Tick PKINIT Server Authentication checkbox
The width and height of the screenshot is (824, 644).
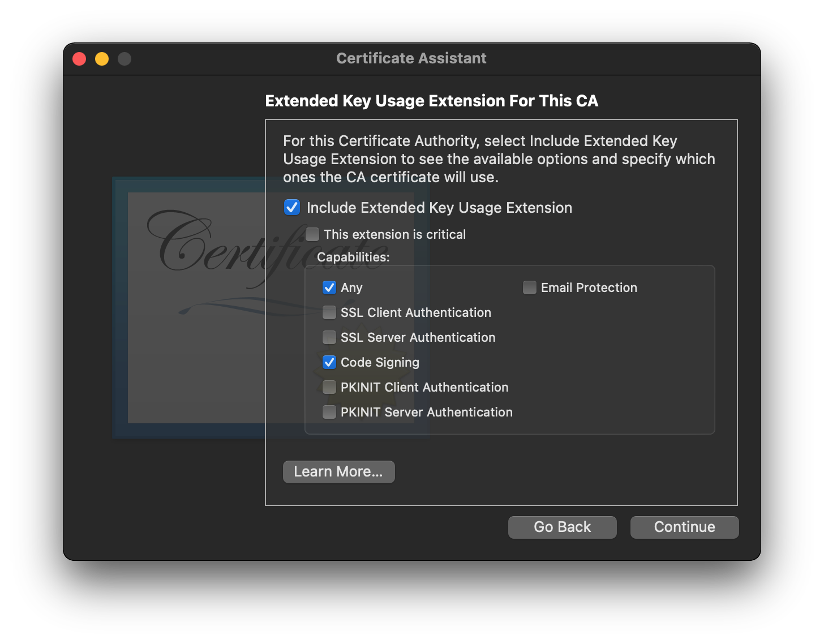pyautogui.click(x=329, y=412)
